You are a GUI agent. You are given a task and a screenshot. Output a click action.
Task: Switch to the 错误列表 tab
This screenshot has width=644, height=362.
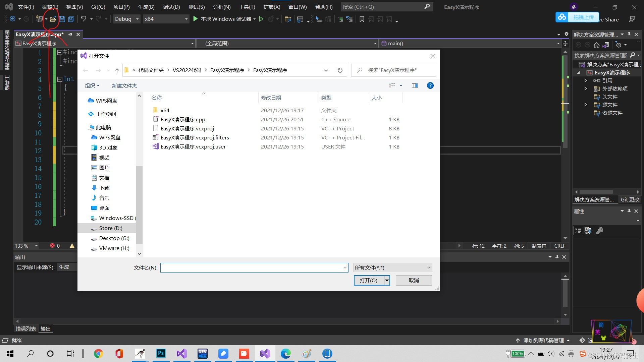(x=26, y=328)
